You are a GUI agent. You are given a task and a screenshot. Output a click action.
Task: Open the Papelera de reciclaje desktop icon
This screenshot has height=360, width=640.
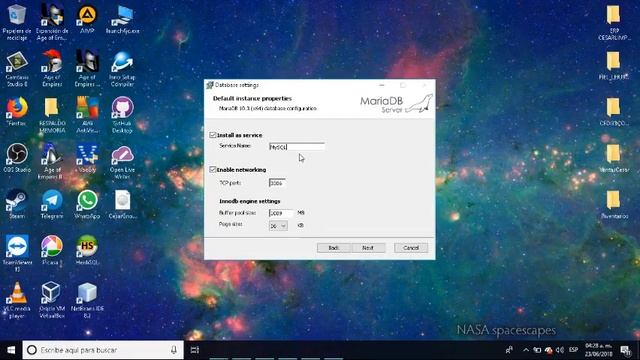(17, 22)
